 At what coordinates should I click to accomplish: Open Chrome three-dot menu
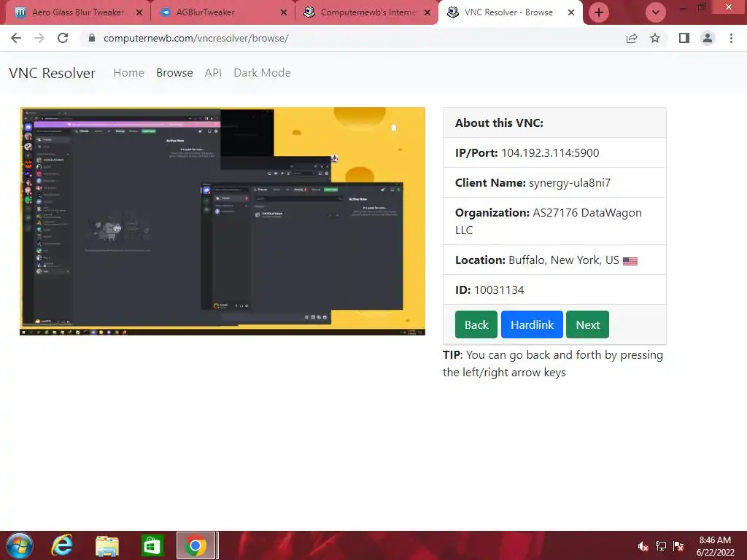coord(731,38)
